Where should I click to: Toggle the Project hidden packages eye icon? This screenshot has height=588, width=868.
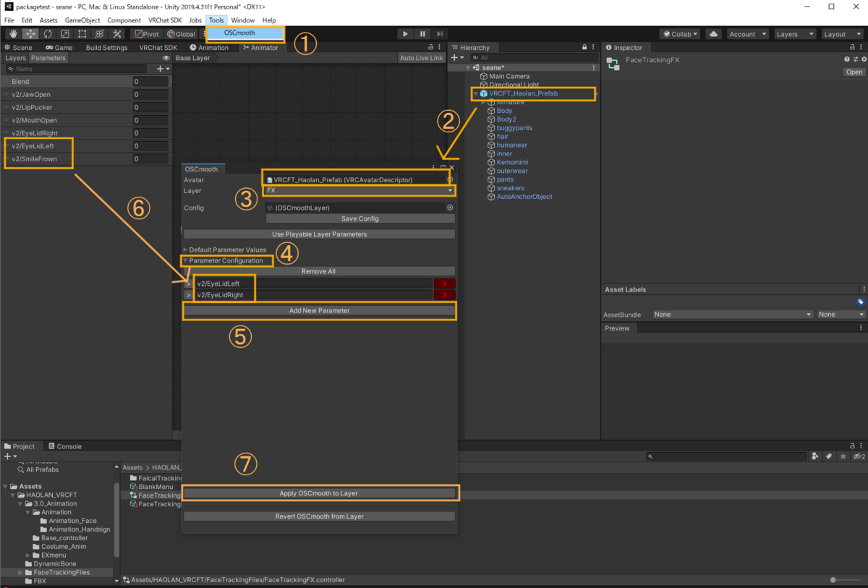859,456
